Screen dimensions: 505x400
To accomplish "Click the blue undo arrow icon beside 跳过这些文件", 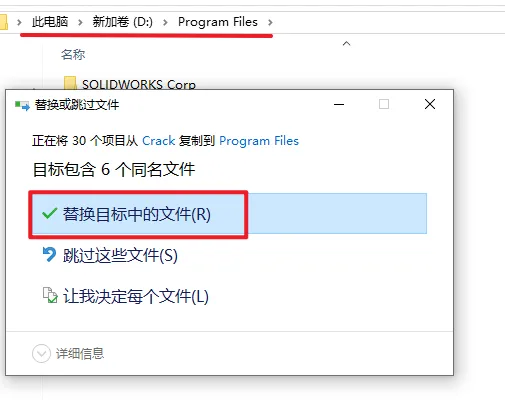I will pos(49,255).
